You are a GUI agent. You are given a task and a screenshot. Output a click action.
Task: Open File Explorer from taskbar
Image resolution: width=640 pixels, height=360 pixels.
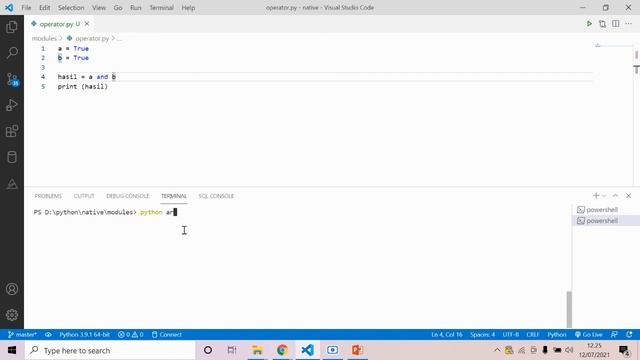[x=257, y=350]
